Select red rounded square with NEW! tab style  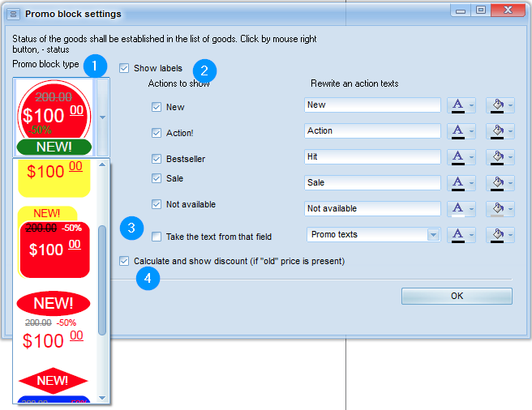coord(54,242)
